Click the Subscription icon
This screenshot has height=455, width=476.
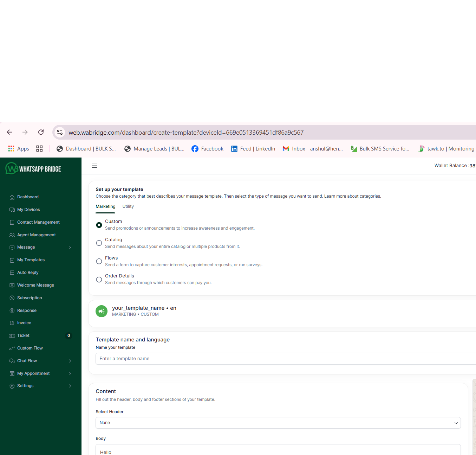[12, 298]
